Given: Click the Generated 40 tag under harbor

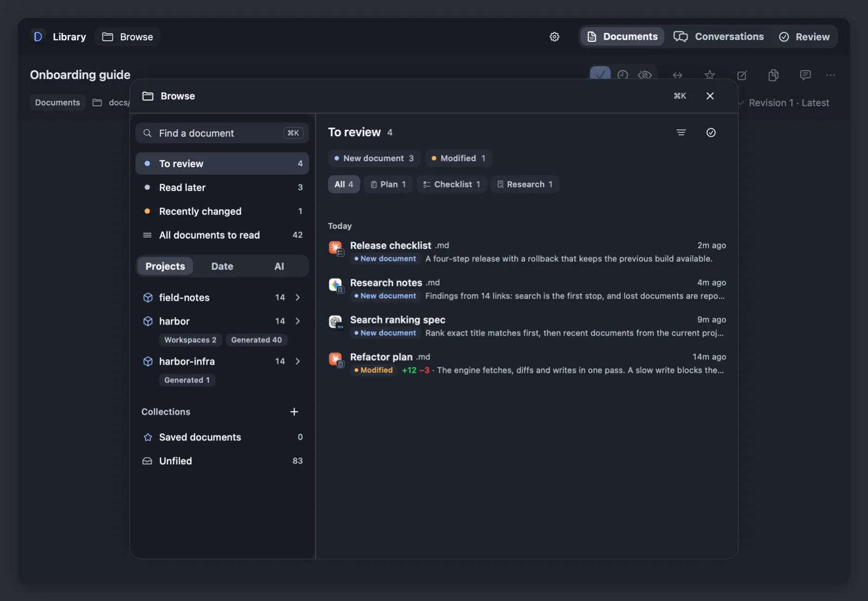Looking at the screenshot, I should pyautogui.click(x=257, y=340).
